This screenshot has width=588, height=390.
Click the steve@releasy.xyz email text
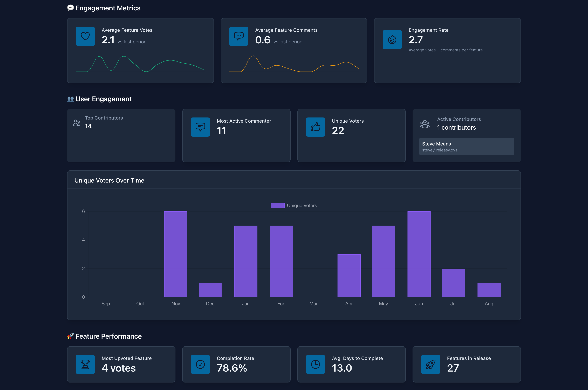439,150
